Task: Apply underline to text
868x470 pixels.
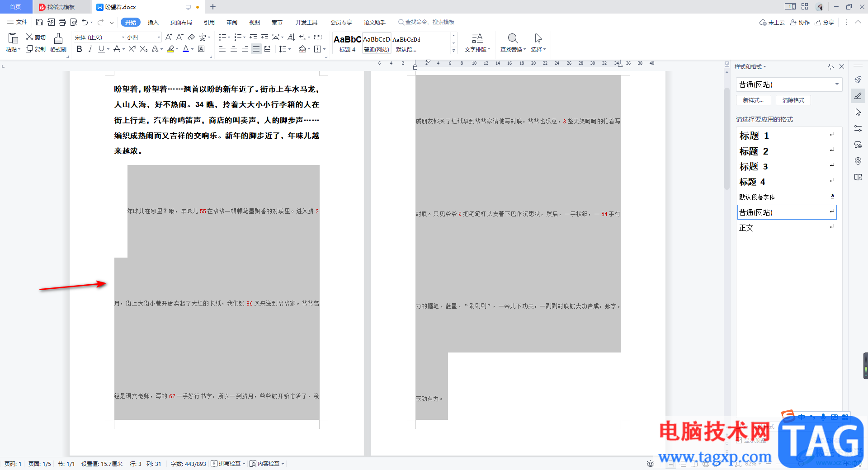Action: 101,49
